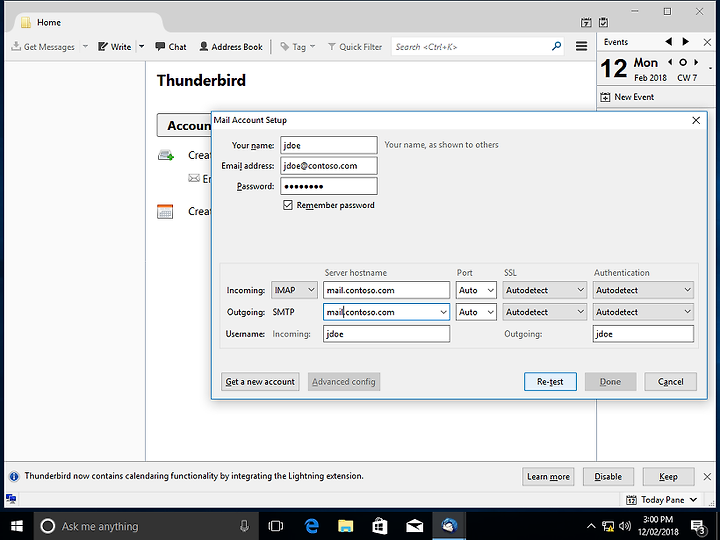The height and width of the screenshot is (540, 720).
Task: Click the new email account icon
Action: [166, 155]
